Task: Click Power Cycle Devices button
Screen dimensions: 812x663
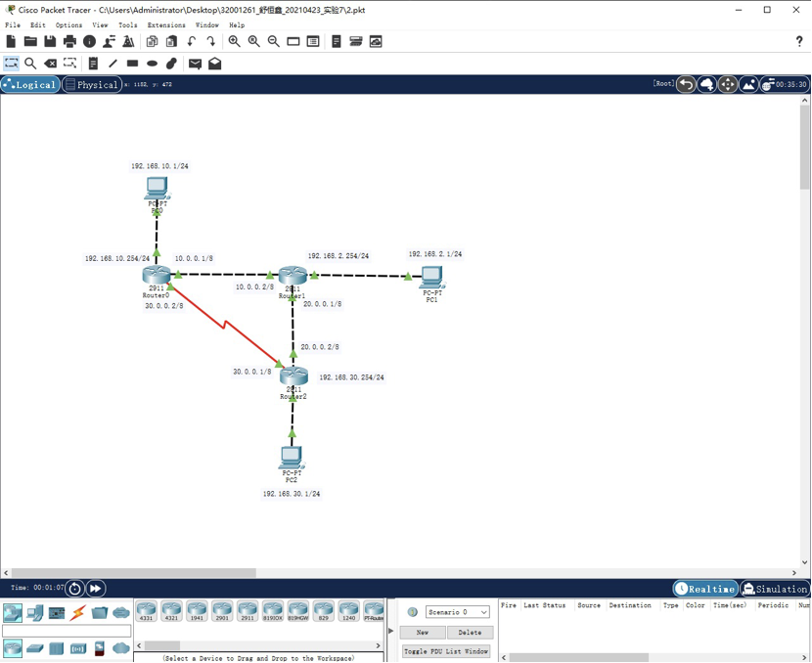Action: pyautogui.click(x=75, y=589)
